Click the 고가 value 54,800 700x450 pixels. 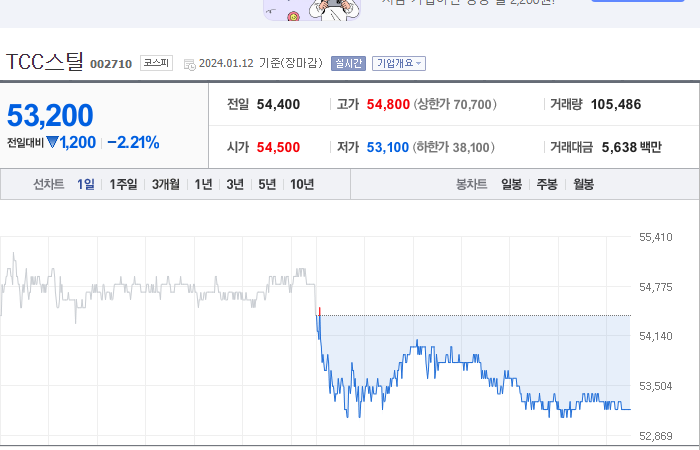(388, 104)
